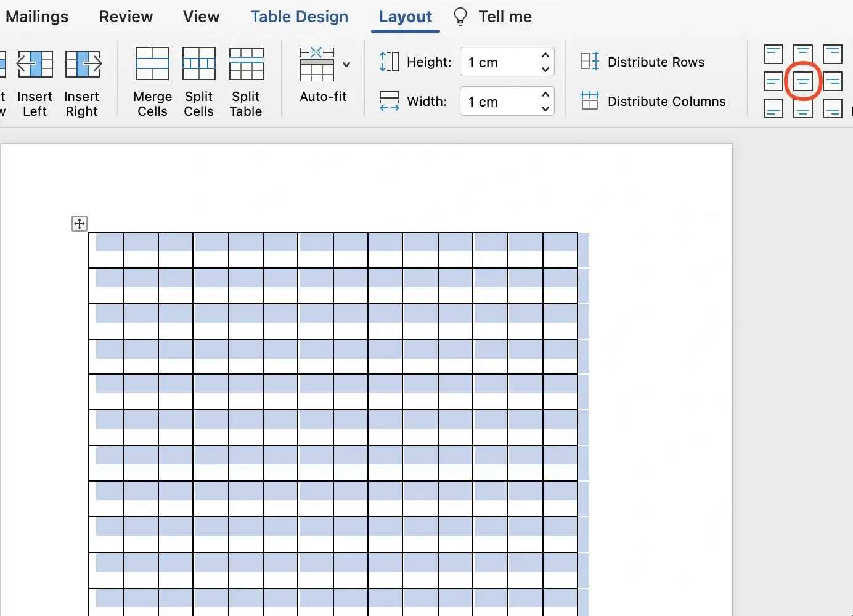Open the Auto-fit dropdown menu
This screenshot has height=616, width=853.
tap(347, 65)
